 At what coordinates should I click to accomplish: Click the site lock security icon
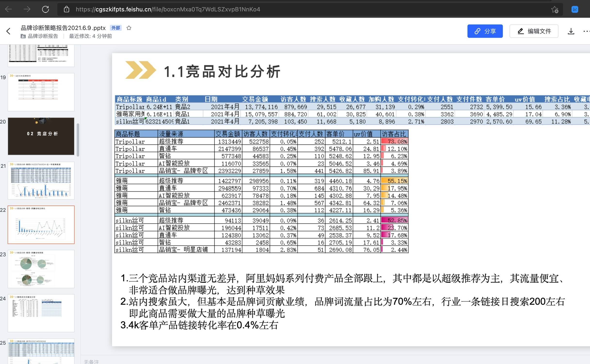click(x=66, y=9)
